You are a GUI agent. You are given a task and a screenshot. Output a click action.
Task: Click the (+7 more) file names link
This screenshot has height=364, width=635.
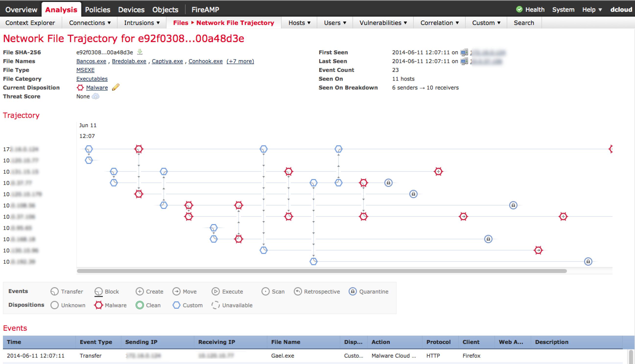(240, 61)
